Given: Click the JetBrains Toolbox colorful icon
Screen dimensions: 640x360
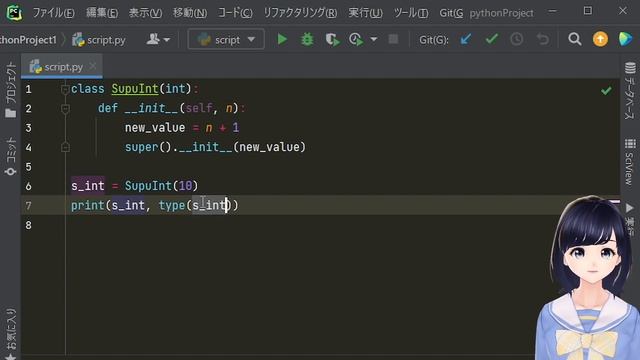Looking at the screenshot, I should click(625, 39).
